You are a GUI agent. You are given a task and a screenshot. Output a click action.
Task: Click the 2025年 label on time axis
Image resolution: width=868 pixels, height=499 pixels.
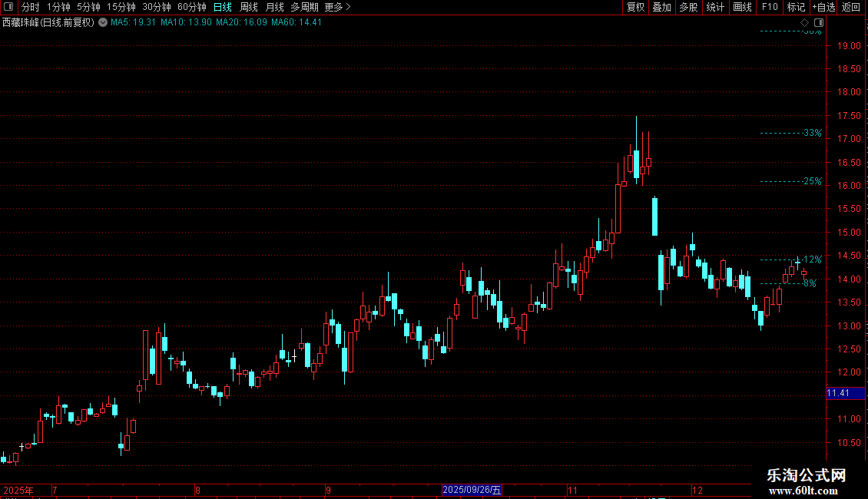(x=18, y=490)
